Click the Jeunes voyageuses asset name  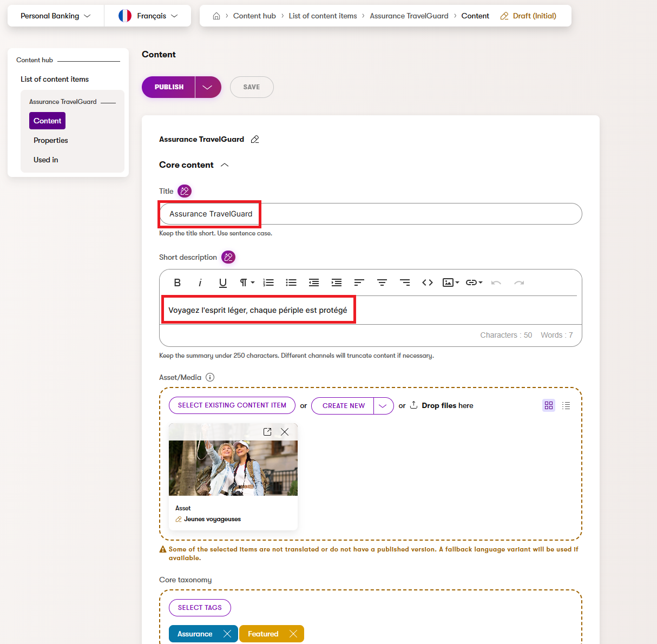pyautogui.click(x=212, y=519)
